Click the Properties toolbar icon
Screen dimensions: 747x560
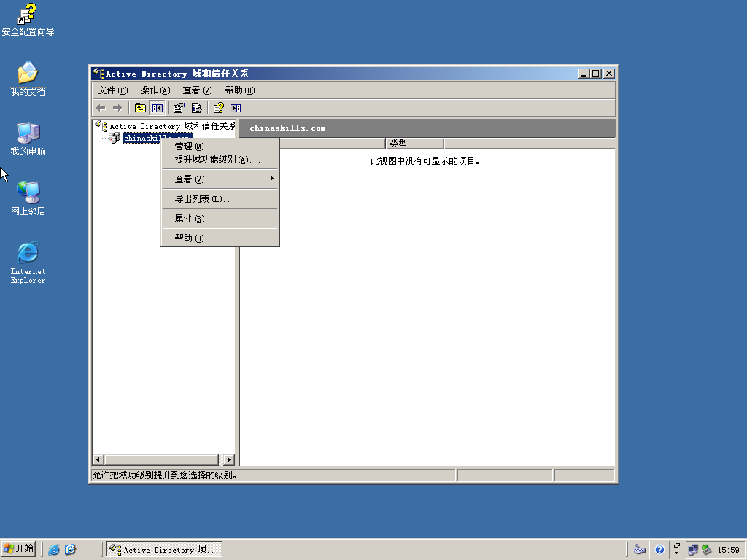179,108
